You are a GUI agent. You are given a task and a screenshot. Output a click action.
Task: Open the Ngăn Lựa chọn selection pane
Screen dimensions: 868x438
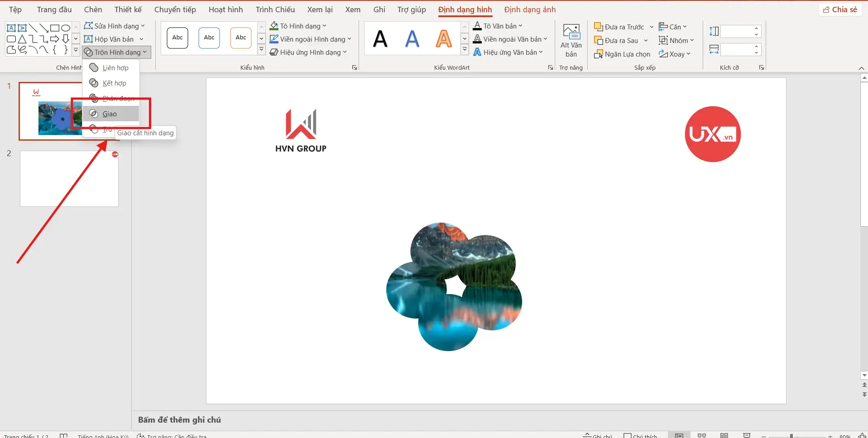coord(622,54)
